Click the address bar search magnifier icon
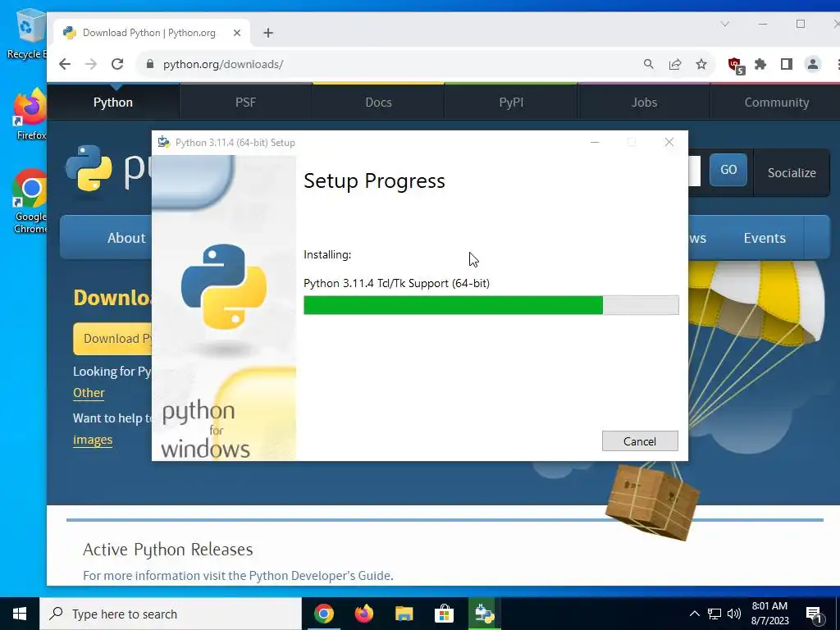Viewport: 840px width, 630px height. (x=649, y=64)
